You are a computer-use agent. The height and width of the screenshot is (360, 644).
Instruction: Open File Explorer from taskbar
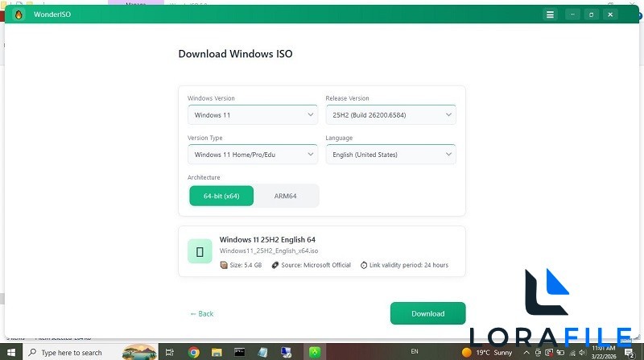[x=217, y=352]
